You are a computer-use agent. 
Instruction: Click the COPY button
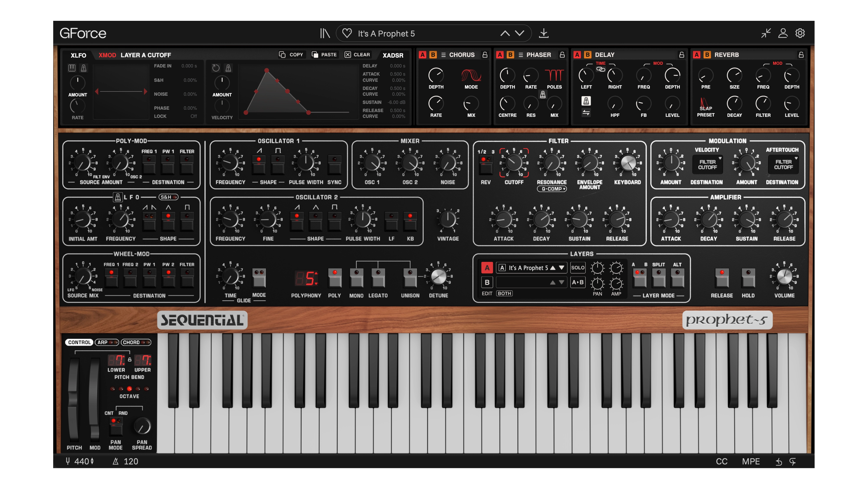(x=291, y=55)
